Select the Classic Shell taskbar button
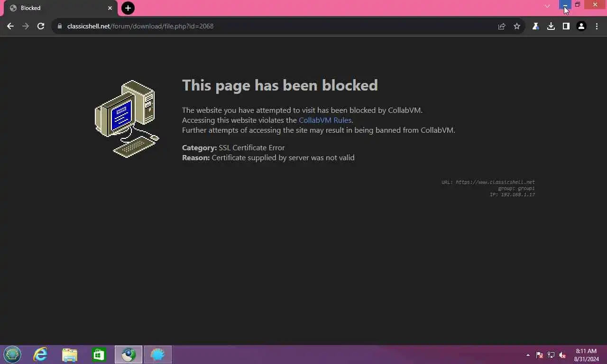 coord(158,355)
